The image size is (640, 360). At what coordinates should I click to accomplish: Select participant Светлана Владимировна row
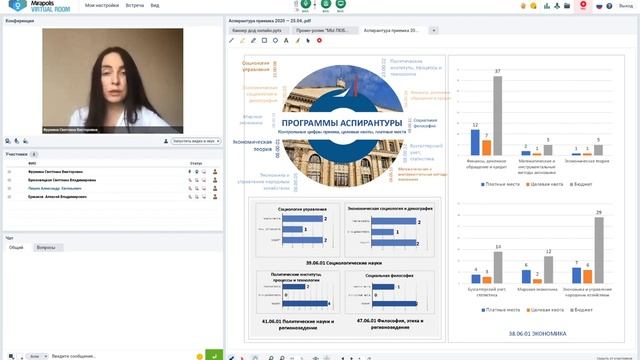tap(113, 180)
